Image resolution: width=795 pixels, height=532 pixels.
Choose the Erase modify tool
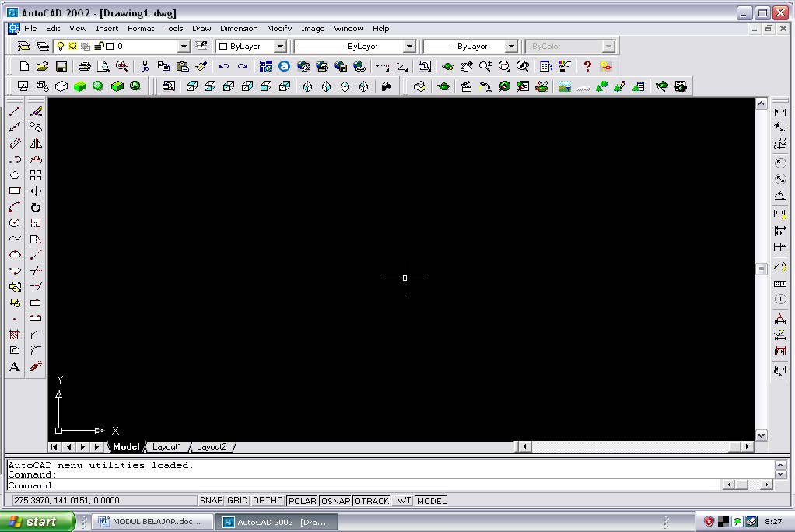[x=36, y=111]
